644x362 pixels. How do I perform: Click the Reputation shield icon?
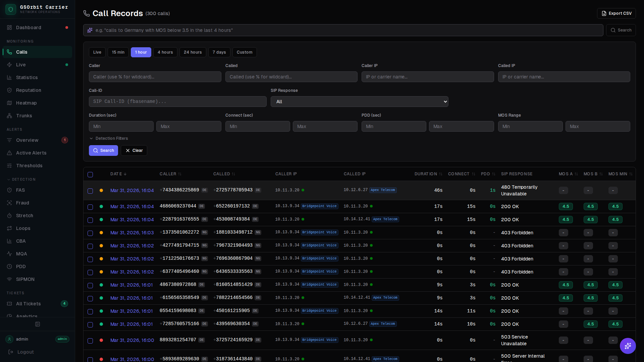(x=9, y=90)
